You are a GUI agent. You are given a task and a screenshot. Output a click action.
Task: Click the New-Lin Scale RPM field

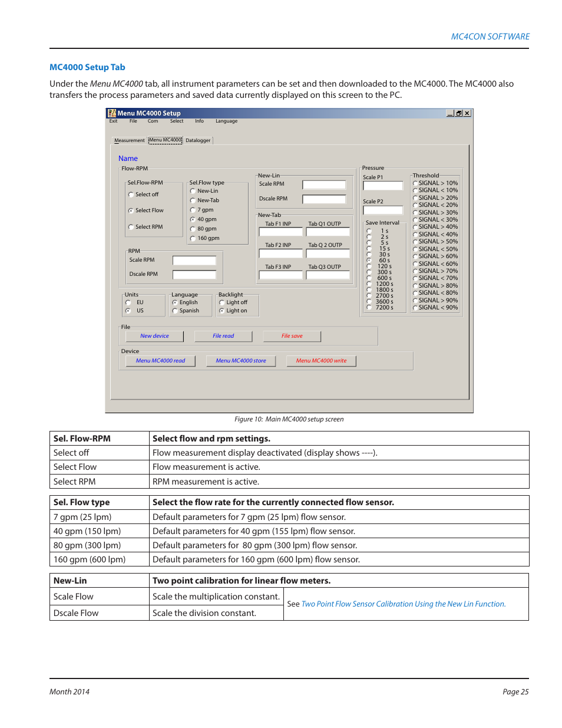click(x=324, y=185)
